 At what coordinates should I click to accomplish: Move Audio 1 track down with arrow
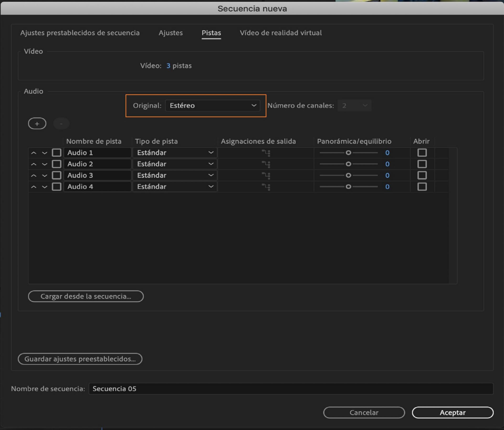45,153
